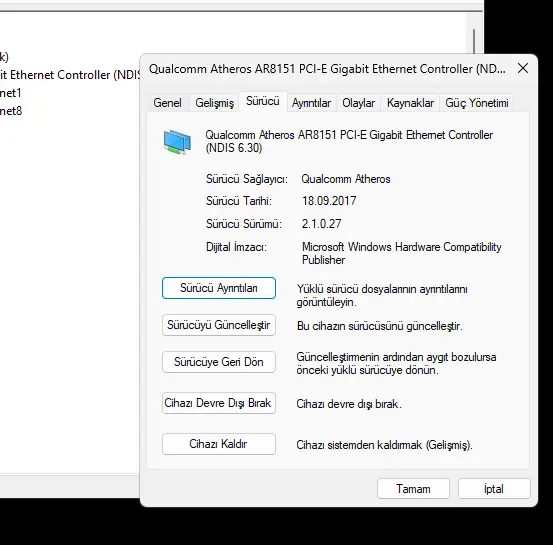This screenshot has height=545, width=553.
Task: Switch to the Gelişmiş tab
Action: pyautogui.click(x=214, y=103)
